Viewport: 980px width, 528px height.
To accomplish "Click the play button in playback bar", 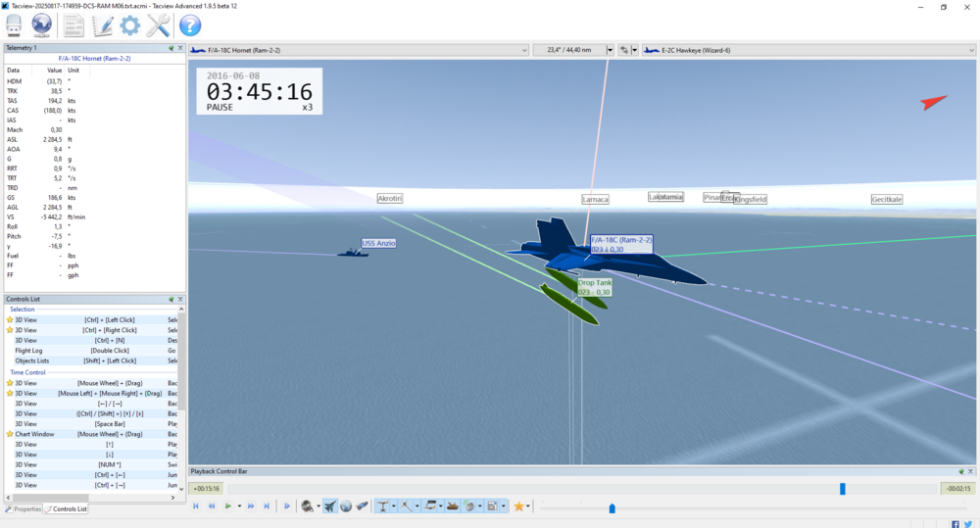I will coord(228,506).
